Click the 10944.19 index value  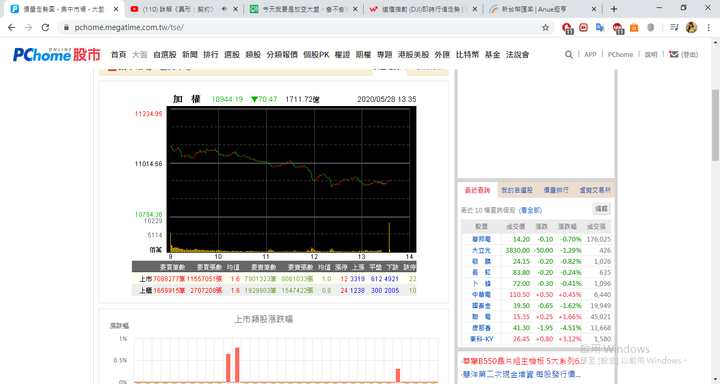coord(227,99)
